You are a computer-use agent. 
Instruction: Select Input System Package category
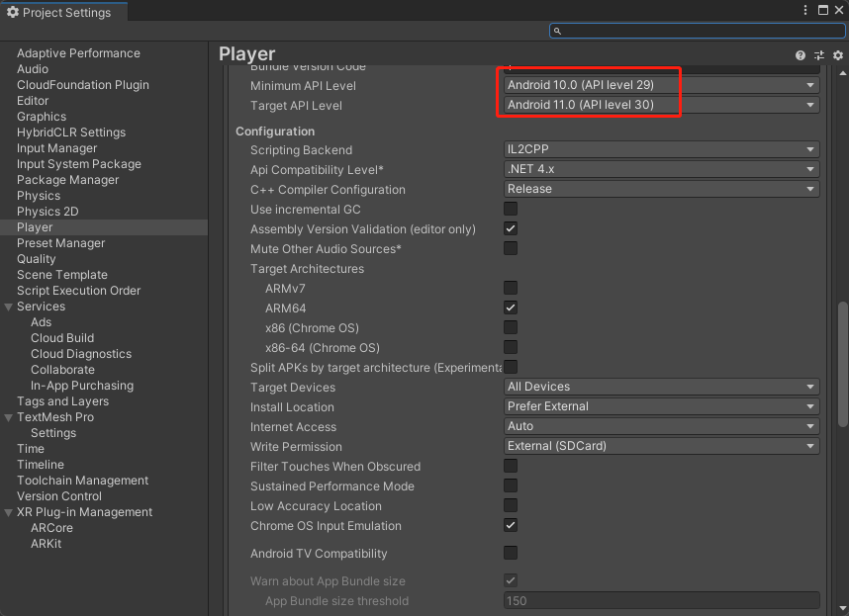(79, 164)
